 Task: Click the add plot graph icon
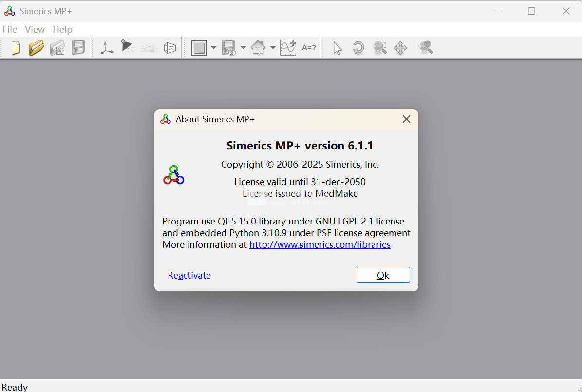[288, 48]
